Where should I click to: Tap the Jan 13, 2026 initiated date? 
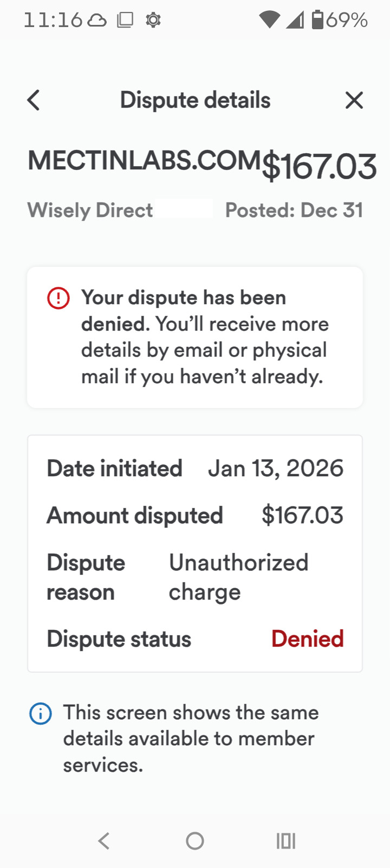pyautogui.click(x=275, y=469)
